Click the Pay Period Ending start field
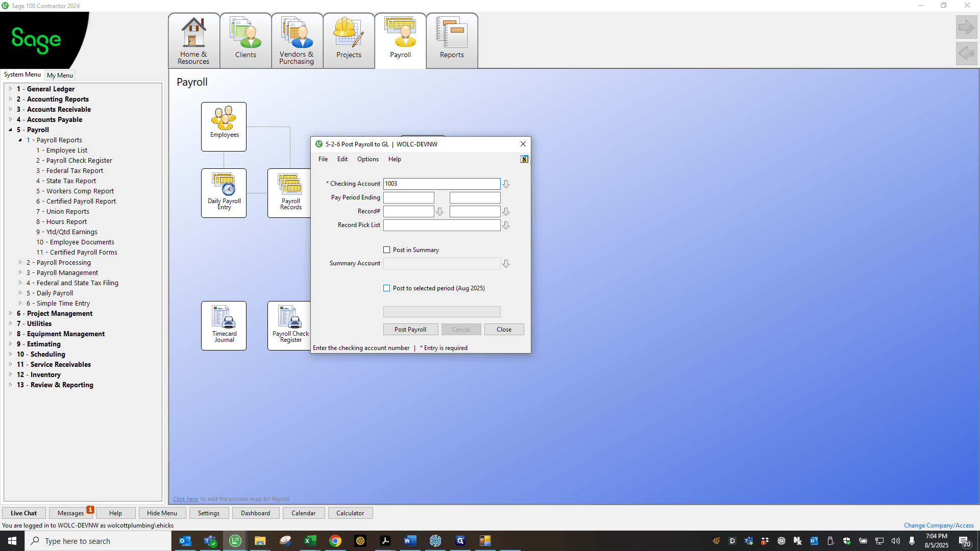980x551 pixels. pos(409,197)
